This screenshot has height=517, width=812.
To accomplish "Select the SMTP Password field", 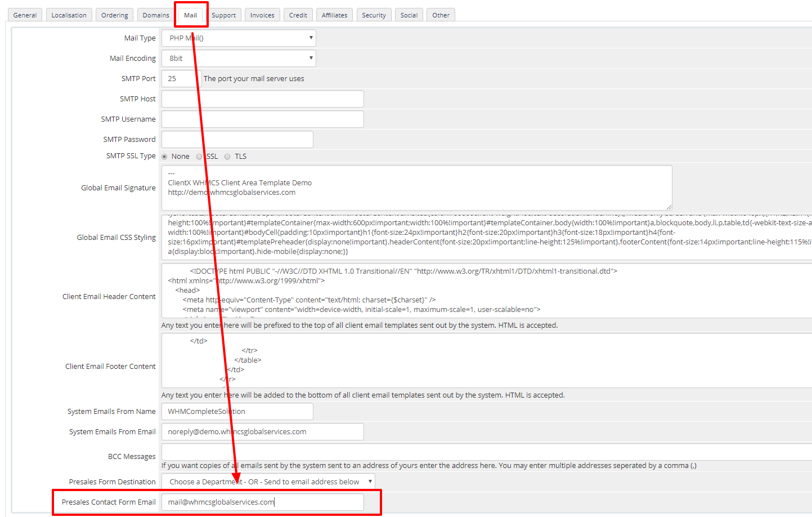I will [x=237, y=140].
